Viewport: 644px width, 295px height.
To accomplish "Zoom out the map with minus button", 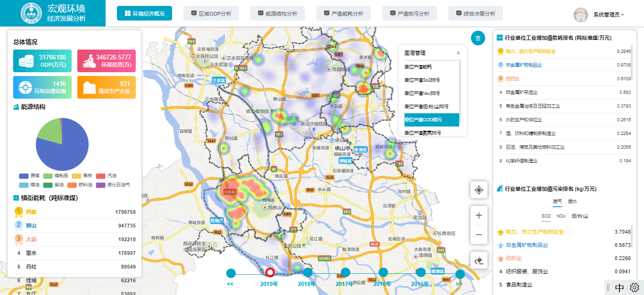I will click(x=479, y=235).
